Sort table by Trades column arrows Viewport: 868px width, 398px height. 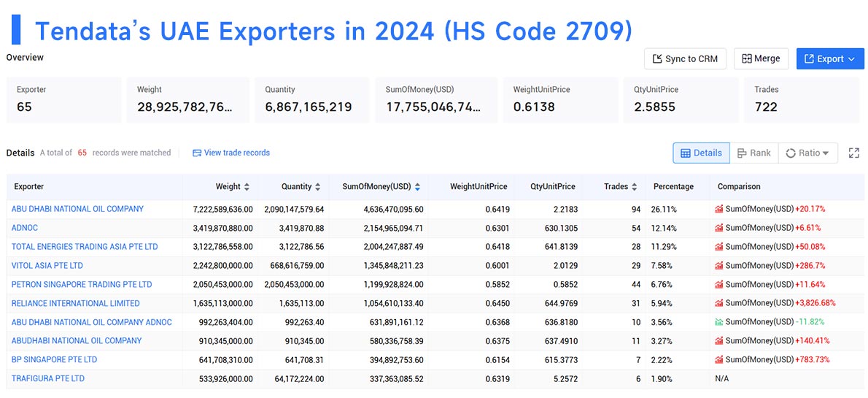point(635,187)
